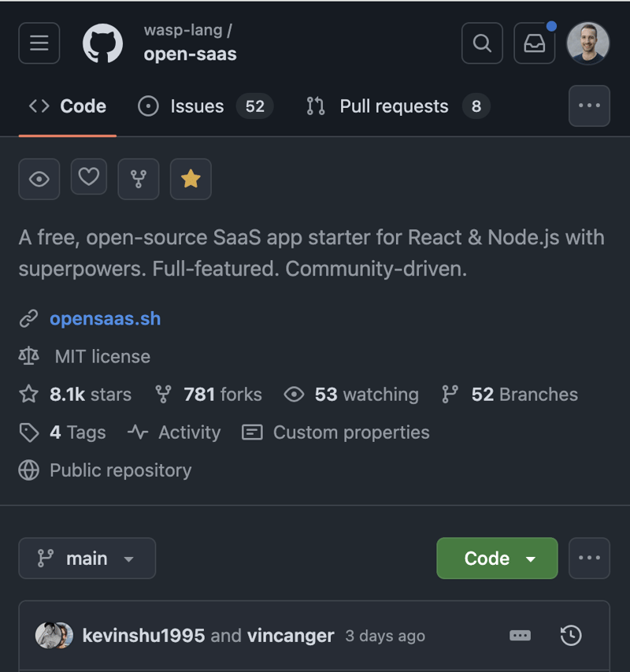View the MIT license details
Viewport: 630px width, 672px height.
[102, 356]
